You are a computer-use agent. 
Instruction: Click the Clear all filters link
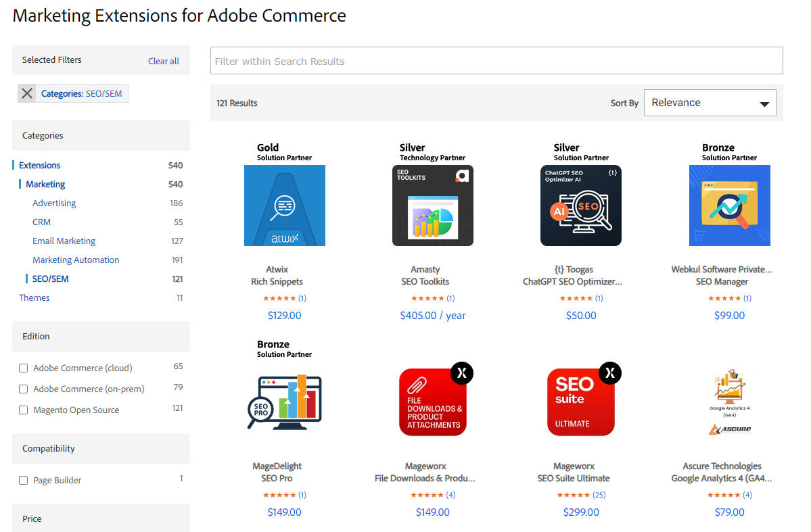point(164,61)
